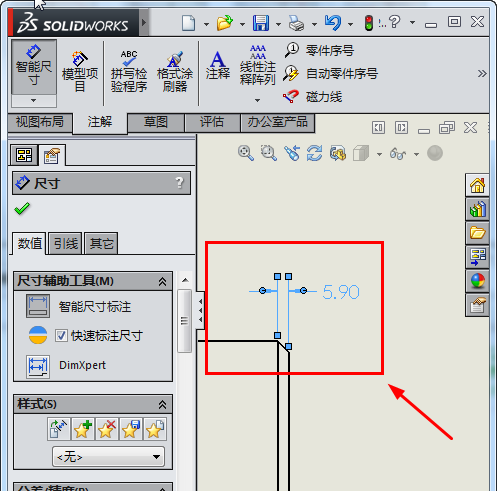This screenshot has width=497, height=491.
Task: Switch to the 草图 tab
Action: click(156, 122)
